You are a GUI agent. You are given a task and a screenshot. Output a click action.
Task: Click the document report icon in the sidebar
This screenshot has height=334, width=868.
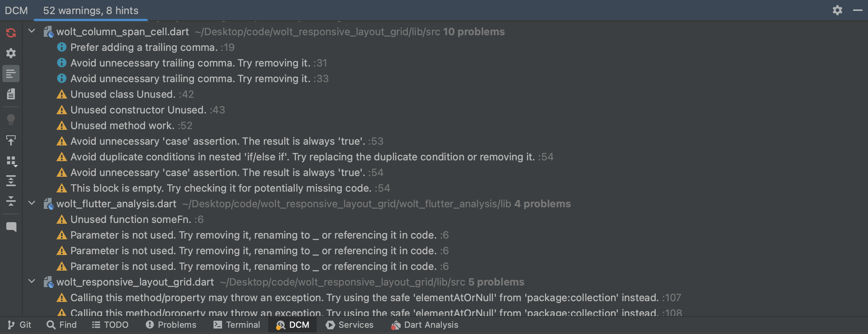pos(11,94)
